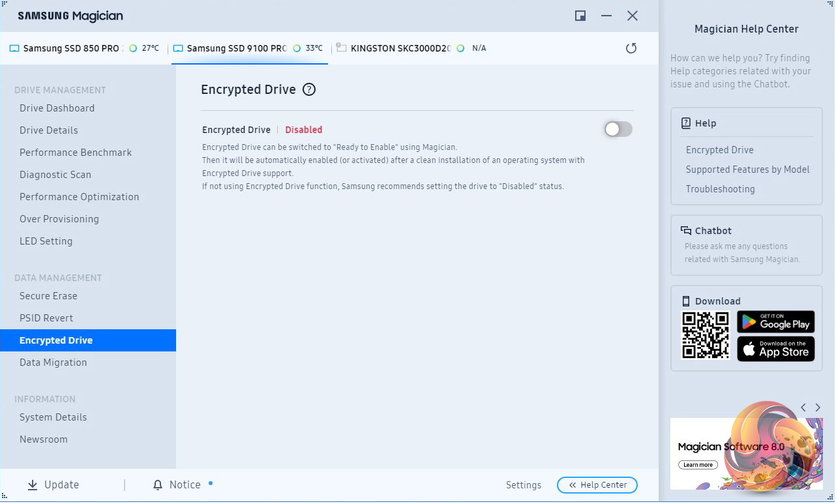
Task: Switch to Samsung SSD 850 PRO tab
Action: point(85,48)
